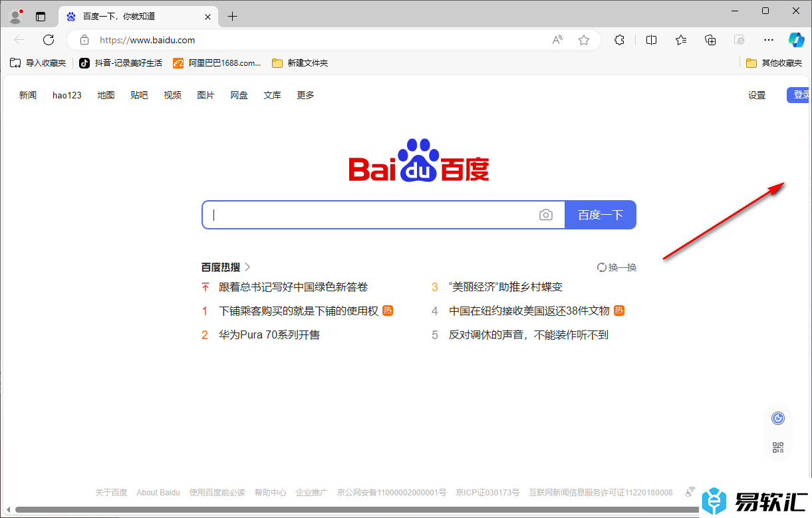812x518 pixels.
Task: Open the Favorites list icon
Action: pos(681,40)
